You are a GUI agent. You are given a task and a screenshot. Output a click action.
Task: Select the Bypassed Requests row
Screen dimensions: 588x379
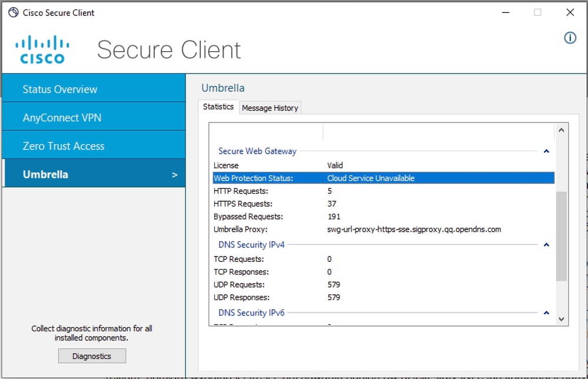[383, 217]
